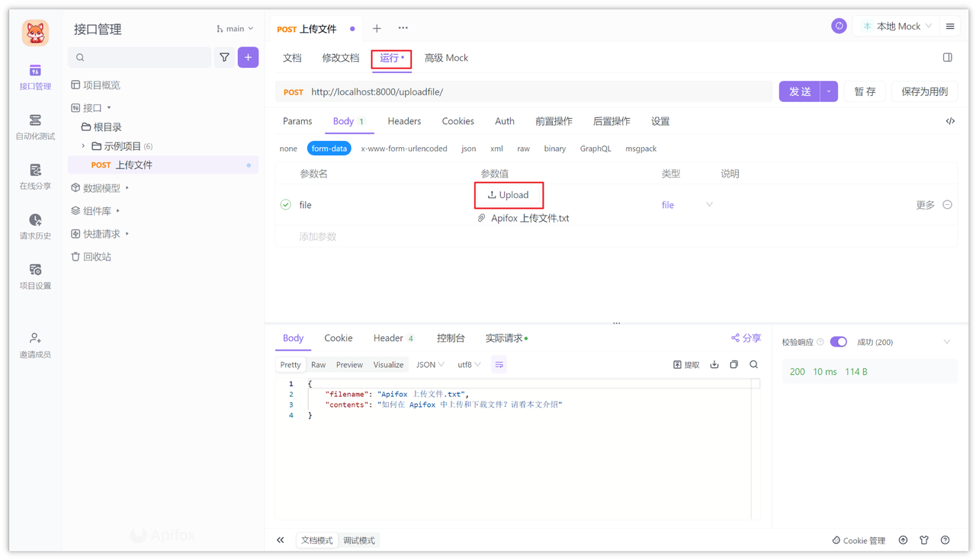Open the hamburger menu at top right

pyautogui.click(x=950, y=27)
